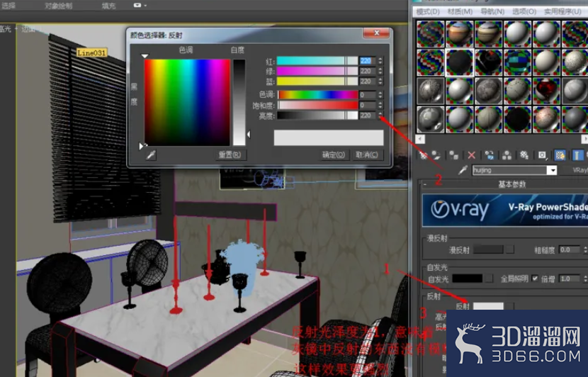This screenshot has height=377, width=588.
Task: Click the 蓝 value spinner arrows
Action: 380,81
